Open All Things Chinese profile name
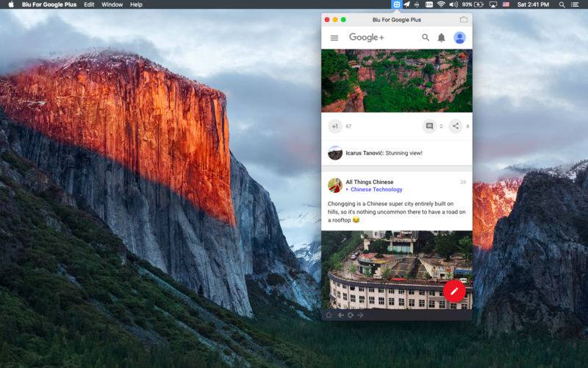 point(370,182)
